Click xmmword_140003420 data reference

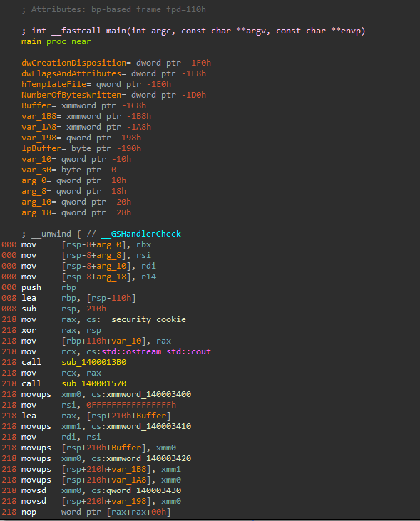tap(148, 458)
